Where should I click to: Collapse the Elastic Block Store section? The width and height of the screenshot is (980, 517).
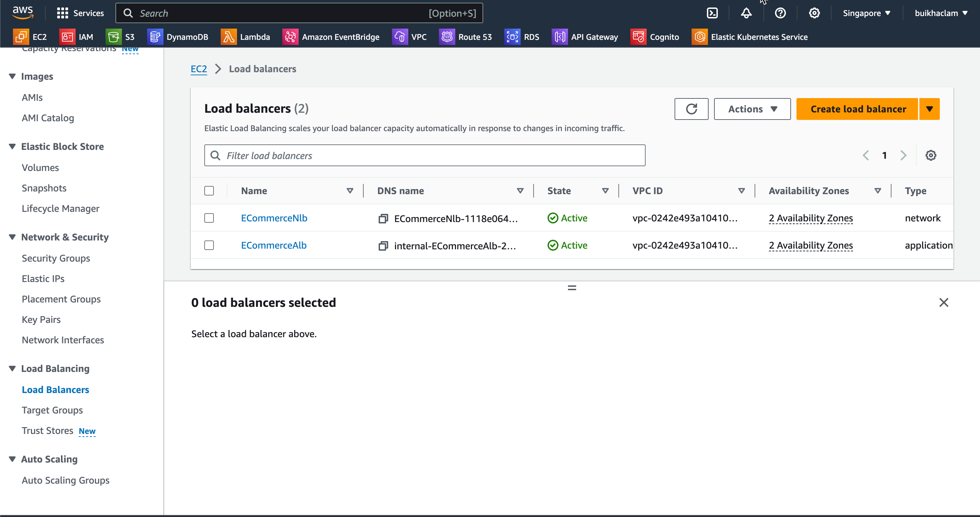click(12, 146)
